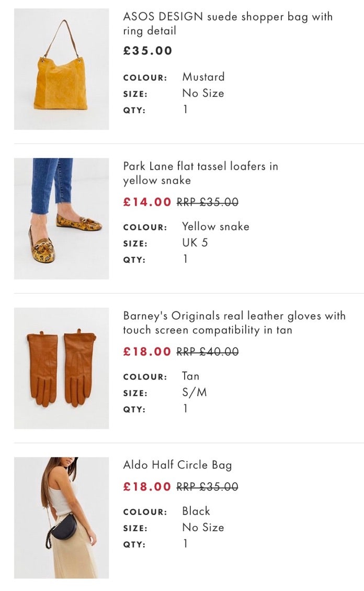The image size is (364, 591).
Task: Open the mustard suede shopper bag image
Action: pos(61,69)
